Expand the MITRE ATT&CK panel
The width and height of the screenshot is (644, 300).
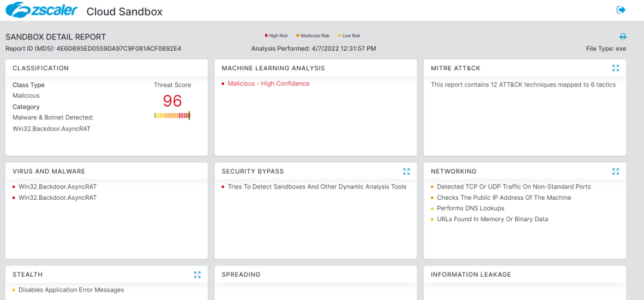tap(615, 68)
